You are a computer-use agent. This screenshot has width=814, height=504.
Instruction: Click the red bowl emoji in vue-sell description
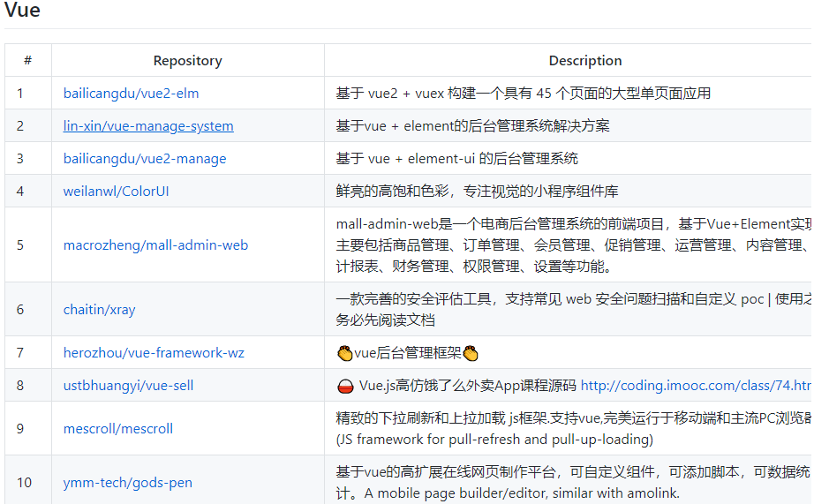[x=345, y=387]
